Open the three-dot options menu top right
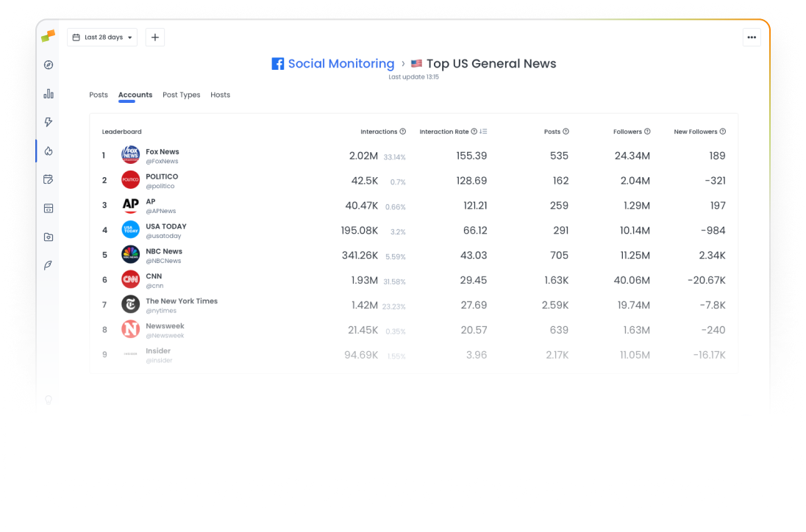 [x=751, y=37]
